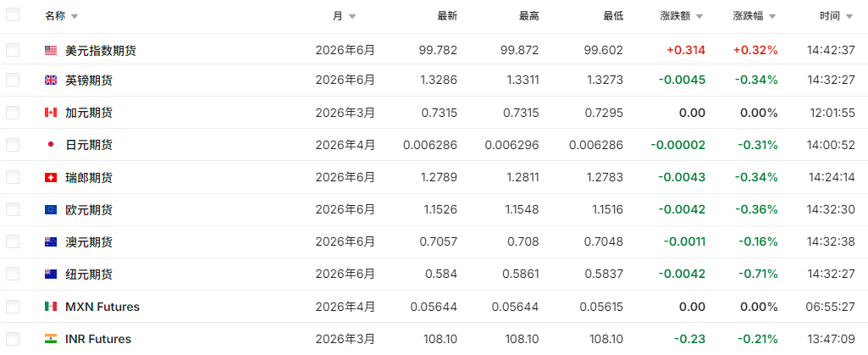Click the 最高 column header
This screenshot has height=355, width=868.
point(528,16)
